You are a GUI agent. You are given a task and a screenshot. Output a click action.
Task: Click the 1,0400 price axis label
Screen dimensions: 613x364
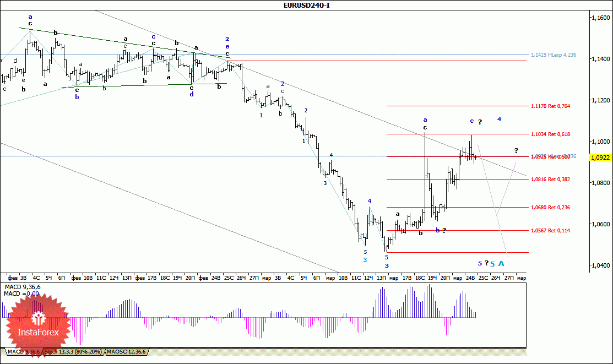[601, 265]
